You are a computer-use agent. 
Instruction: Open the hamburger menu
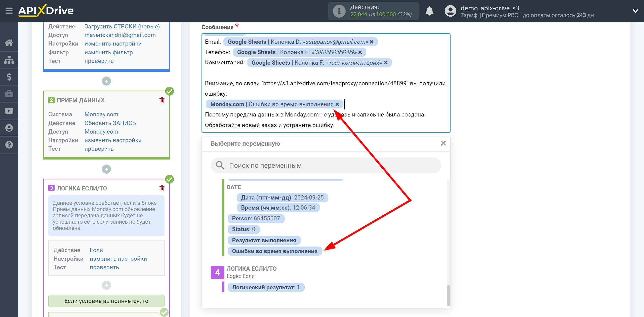[9, 11]
